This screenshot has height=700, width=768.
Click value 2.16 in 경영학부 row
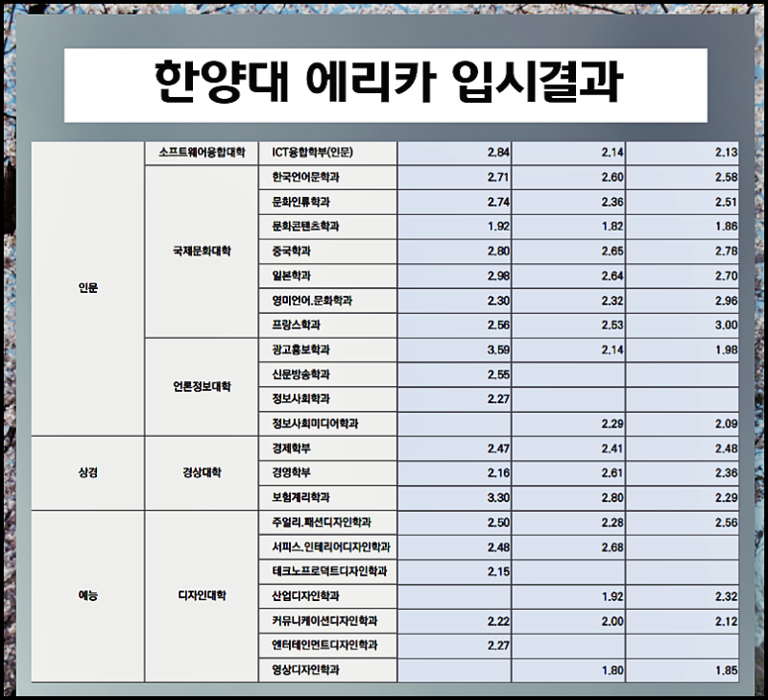tap(498, 472)
